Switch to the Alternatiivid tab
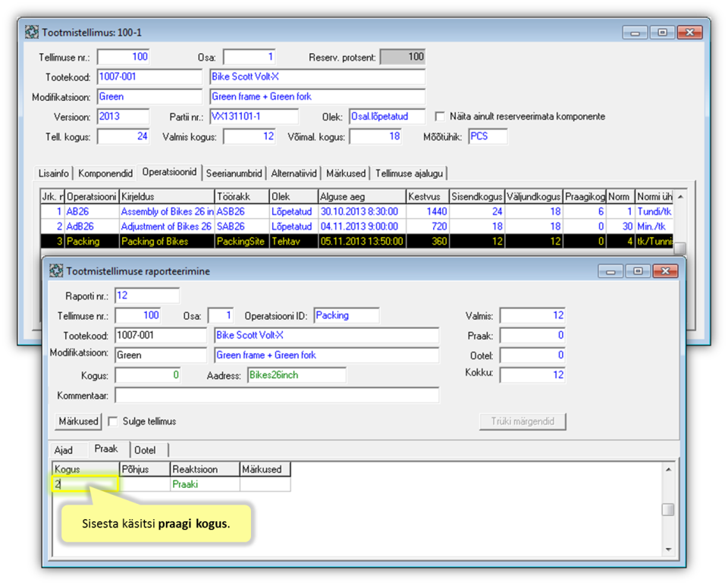728x585 pixels. click(293, 174)
